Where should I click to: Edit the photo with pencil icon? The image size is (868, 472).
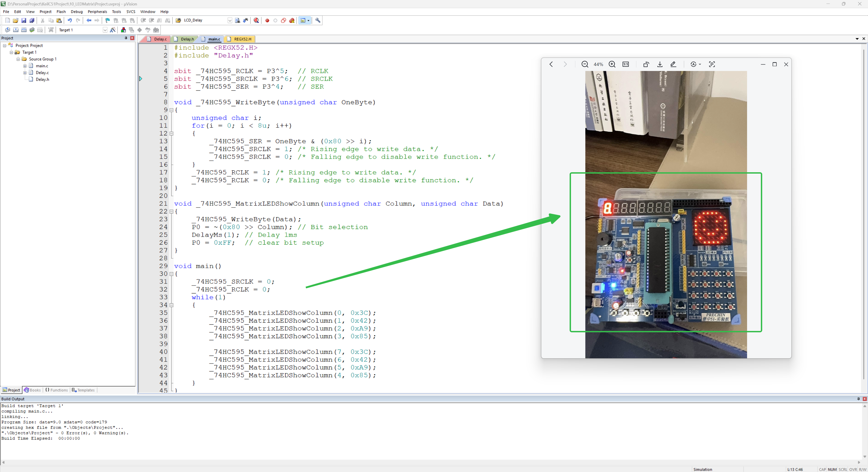pyautogui.click(x=673, y=64)
